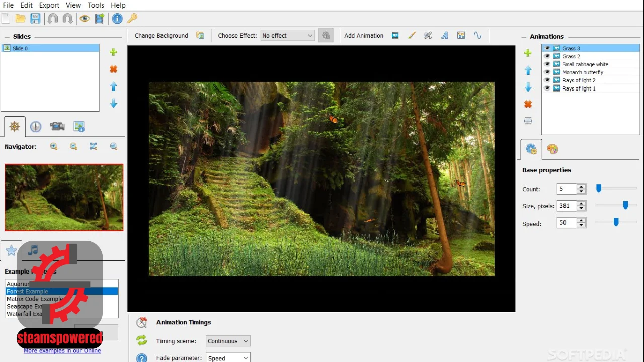
Task: Select the scissors-pen animation tool
Action: click(x=428, y=35)
